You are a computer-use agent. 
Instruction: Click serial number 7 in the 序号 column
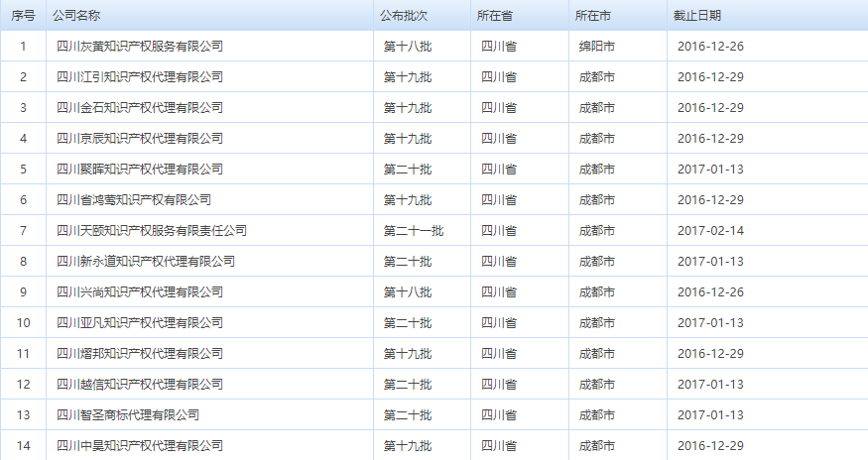click(x=23, y=230)
